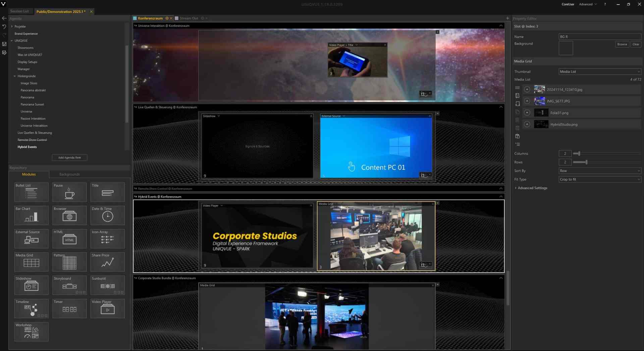Viewport: 644px width, 351px height.
Task: Click the Add Agenda Item button
Action: point(69,157)
